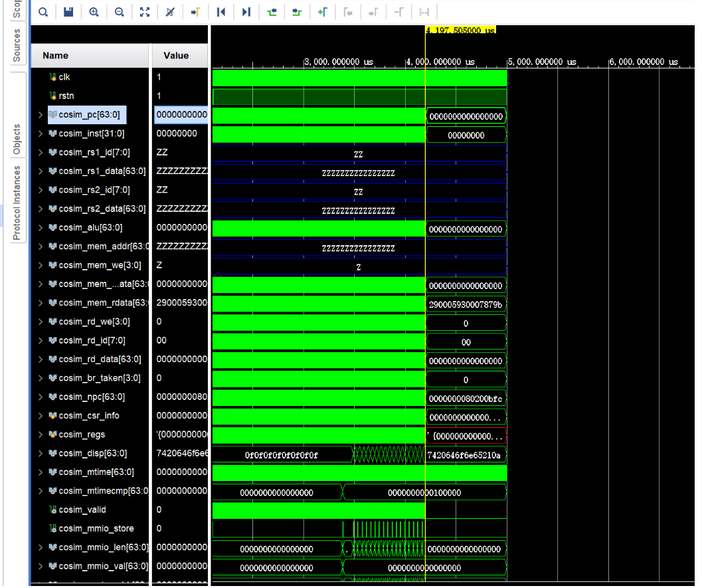Click the yellow cursor time marker label
The width and height of the screenshot is (702, 588).
(460, 30)
